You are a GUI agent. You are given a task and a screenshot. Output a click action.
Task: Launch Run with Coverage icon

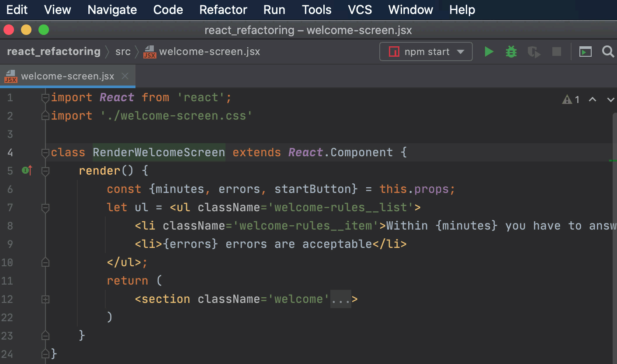point(534,52)
